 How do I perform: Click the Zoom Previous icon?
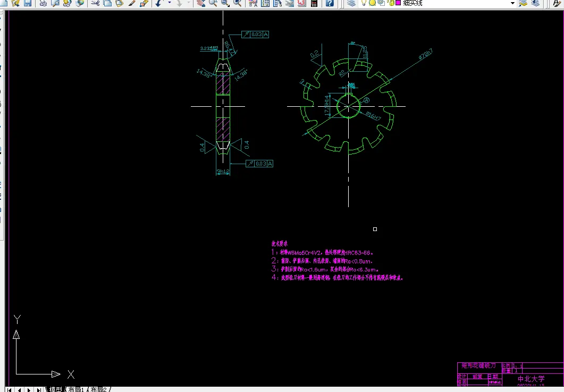click(238, 3)
